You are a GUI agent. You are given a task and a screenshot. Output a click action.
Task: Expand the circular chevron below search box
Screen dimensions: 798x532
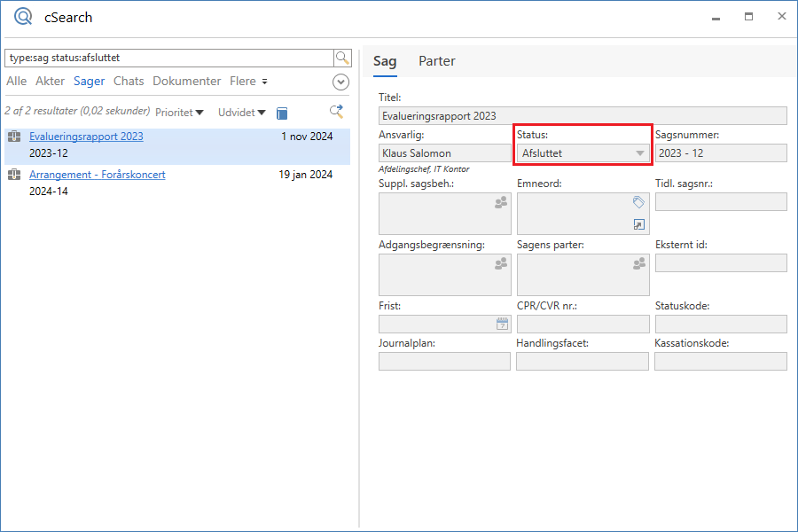pyautogui.click(x=340, y=82)
